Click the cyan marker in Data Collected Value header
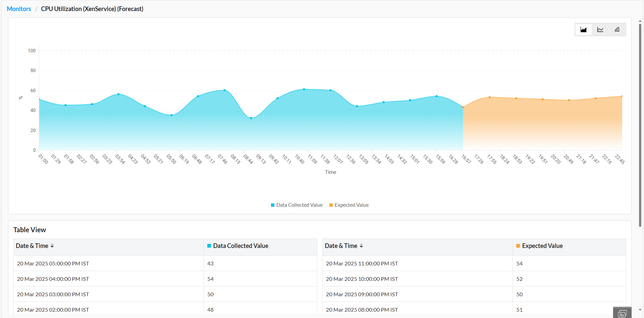644x318 pixels. [x=209, y=246]
